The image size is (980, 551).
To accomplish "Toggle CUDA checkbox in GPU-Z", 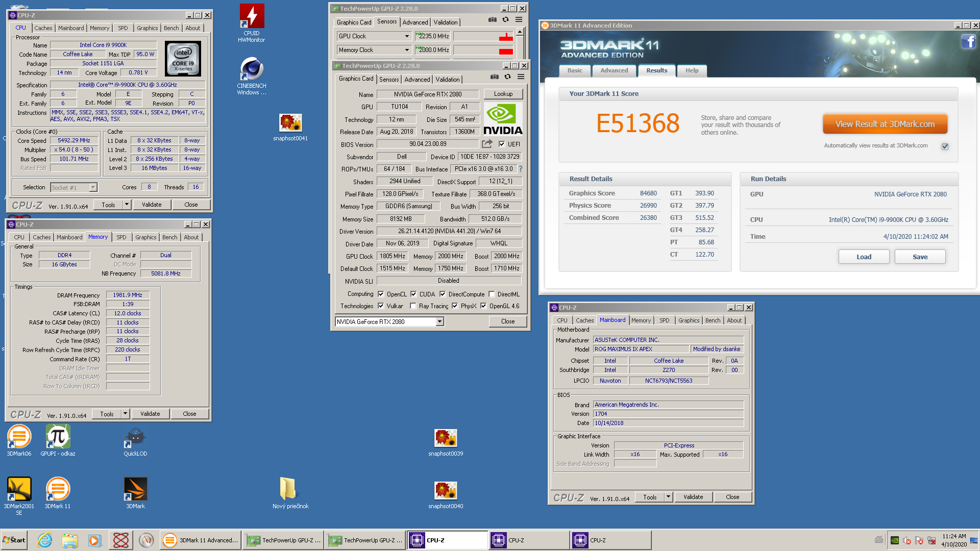I will (x=413, y=294).
